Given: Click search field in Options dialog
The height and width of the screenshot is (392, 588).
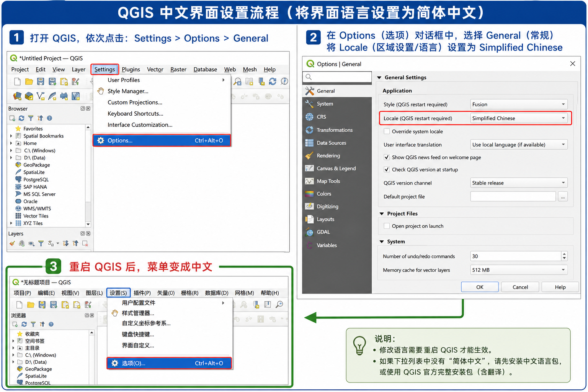Looking at the screenshot, I should [337, 77].
